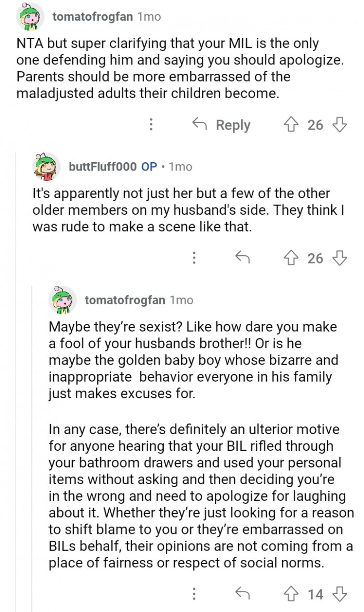Open three-dot menu on buttFluff000's comment
364x612 pixels.
point(193,258)
